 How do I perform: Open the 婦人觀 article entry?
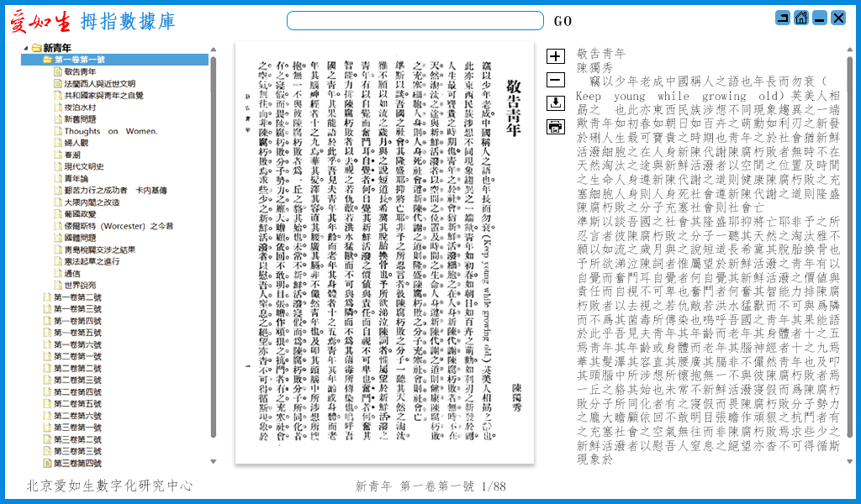pyautogui.click(x=77, y=142)
